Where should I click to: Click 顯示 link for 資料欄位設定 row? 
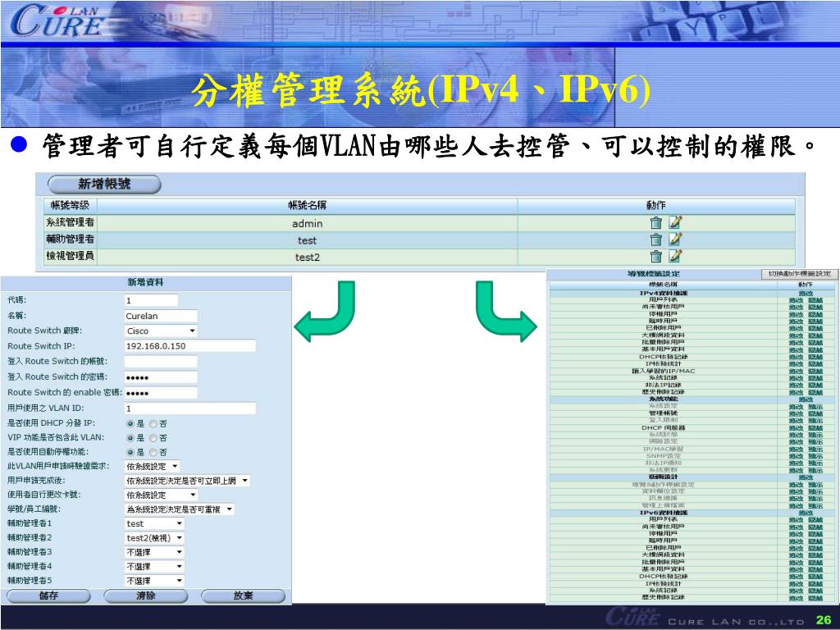(815, 492)
